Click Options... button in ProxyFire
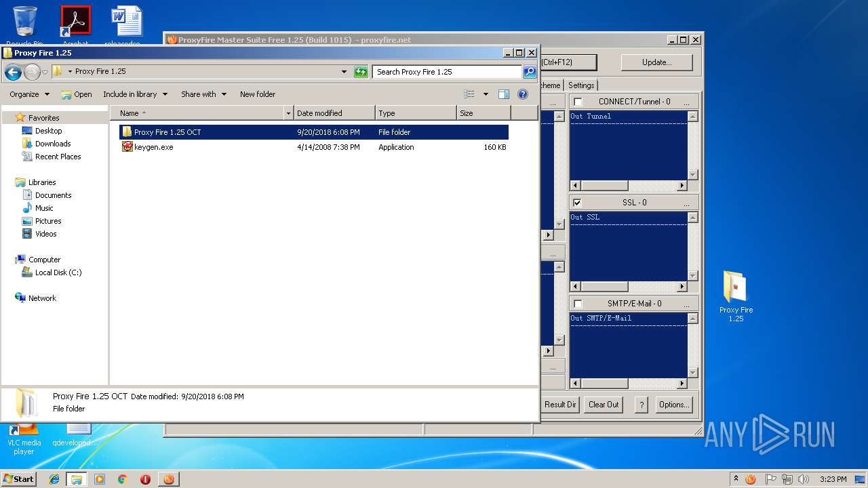Image resolution: width=868 pixels, height=488 pixels. pyautogui.click(x=674, y=405)
